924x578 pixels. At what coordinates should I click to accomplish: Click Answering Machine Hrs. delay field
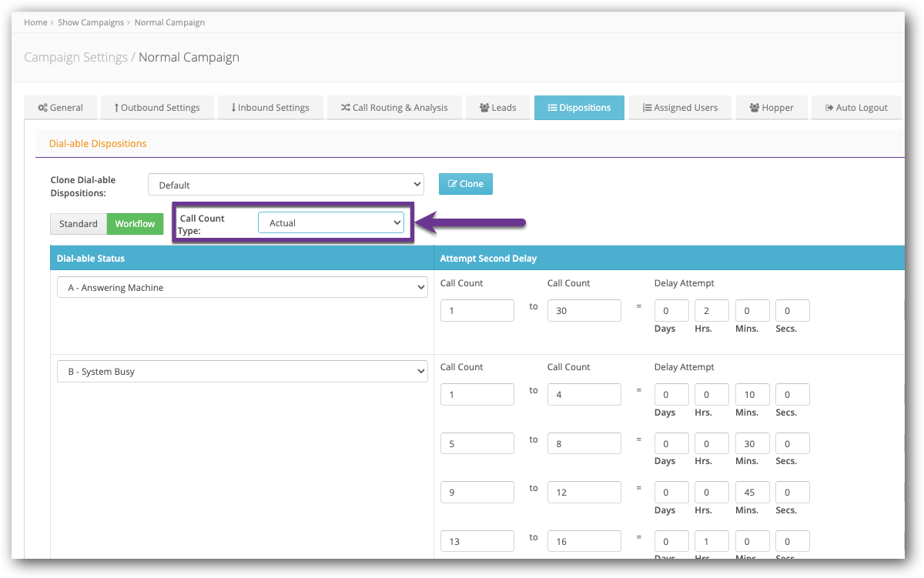click(711, 311)
